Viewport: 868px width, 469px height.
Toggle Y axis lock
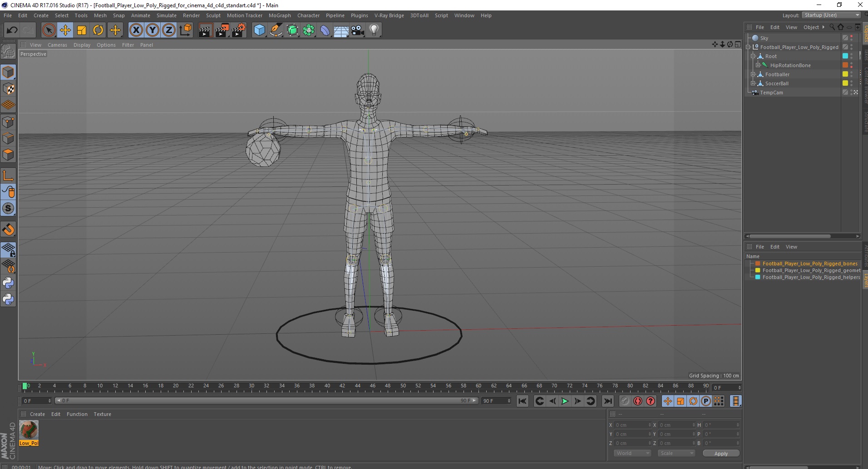pyautogui.click(x=153, y=30)
